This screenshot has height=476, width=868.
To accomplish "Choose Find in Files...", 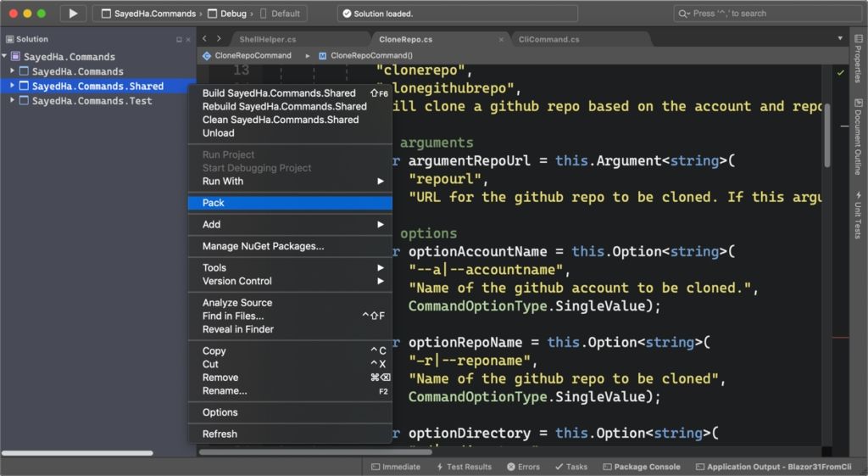I will 290,316.
